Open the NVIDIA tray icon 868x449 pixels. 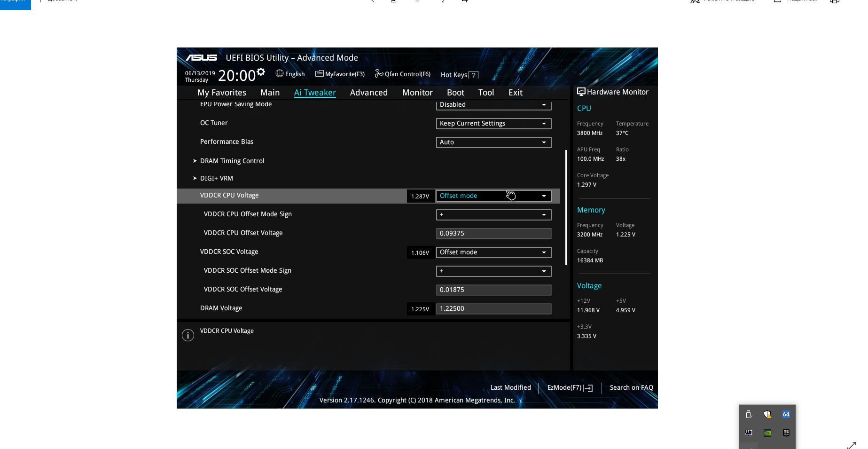click(767, 433)
